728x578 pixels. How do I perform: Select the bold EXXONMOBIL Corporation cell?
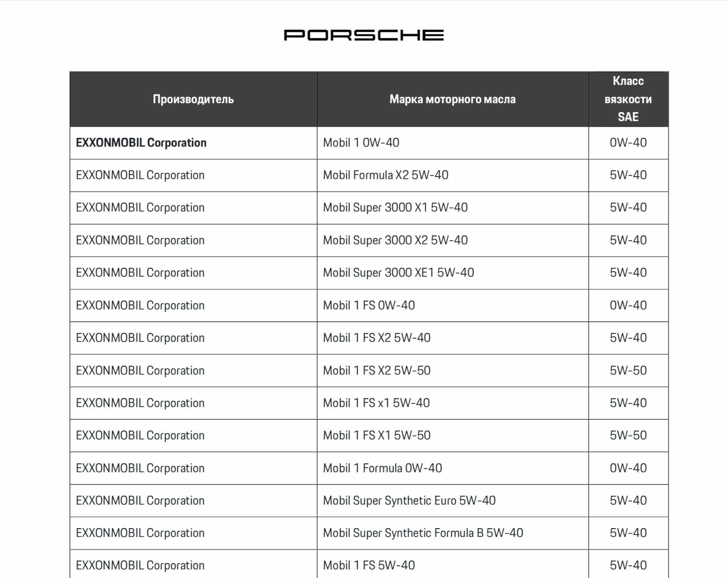141,143
